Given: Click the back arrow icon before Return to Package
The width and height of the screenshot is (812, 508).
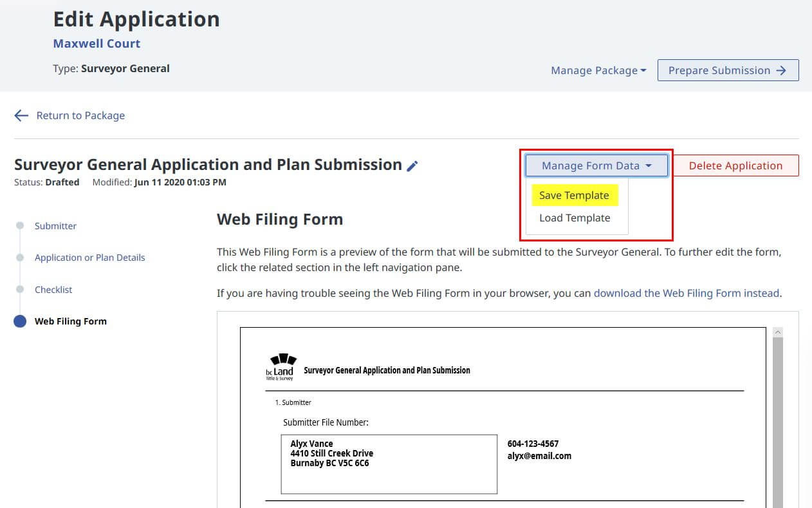Looking at the screenshot, I should click(21, 116).
